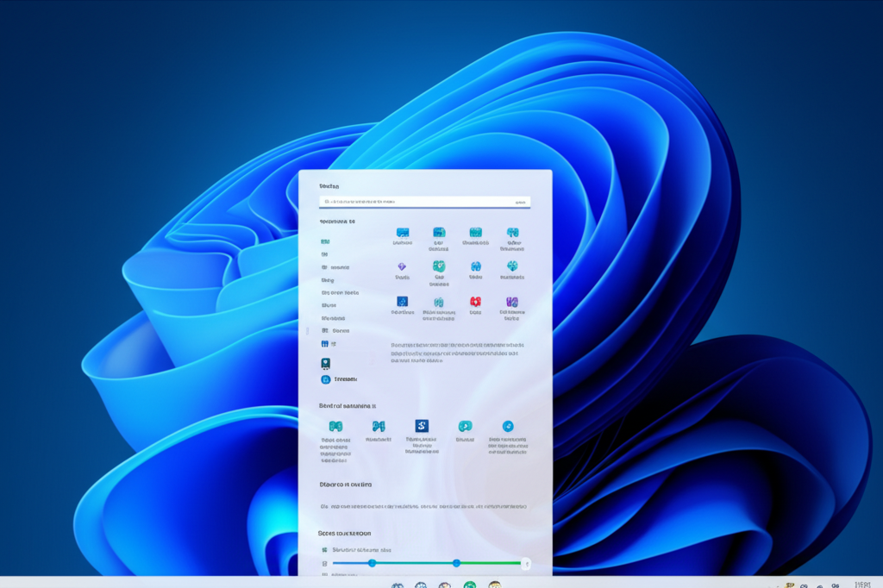The width and height of the screenshot is (883, 588).
Task: Click the left handle of the dual slider
Action: pyautogui.click(x=372, y=563)
